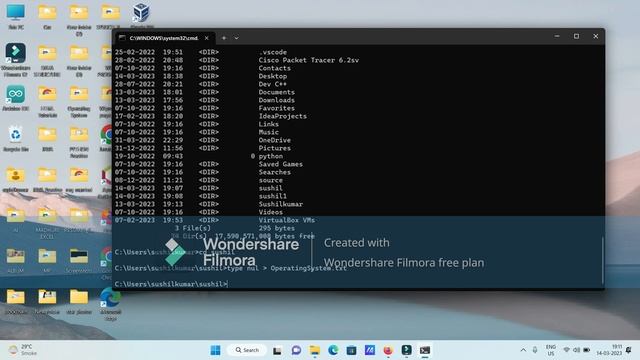The width and height of the screenshot is (640, 360).
Task: Click the OneDrive directory entry
Action: (x=275, y=140)
